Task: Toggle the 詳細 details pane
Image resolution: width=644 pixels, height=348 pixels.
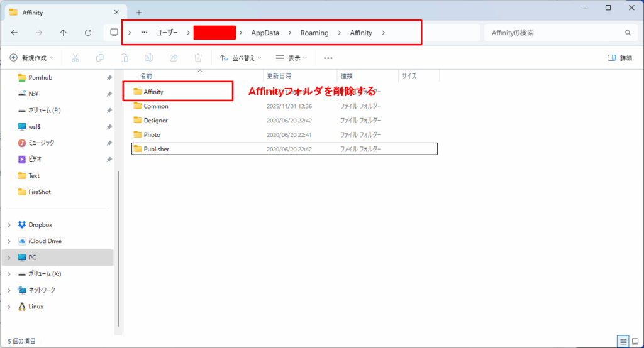Action: coord(619,58)
